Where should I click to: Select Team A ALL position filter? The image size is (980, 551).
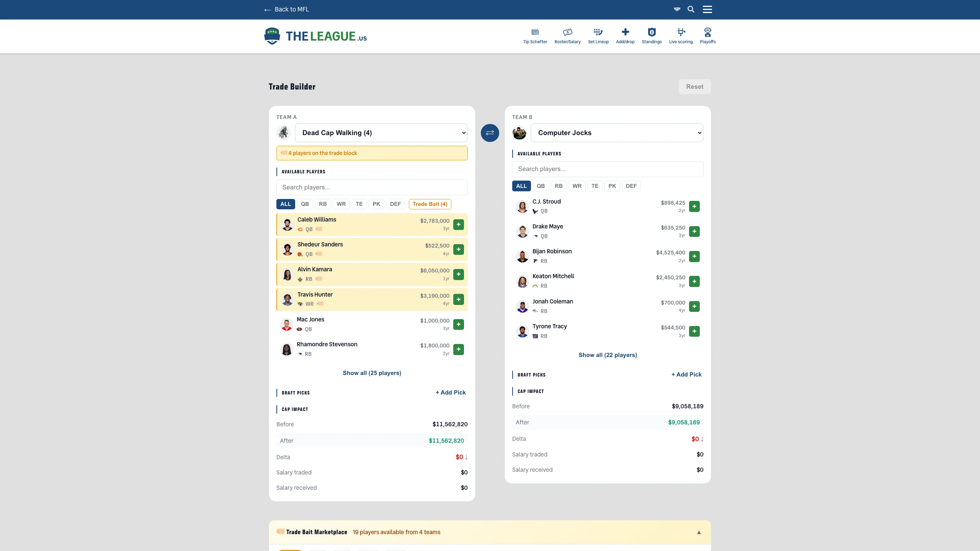coord(286,204)
